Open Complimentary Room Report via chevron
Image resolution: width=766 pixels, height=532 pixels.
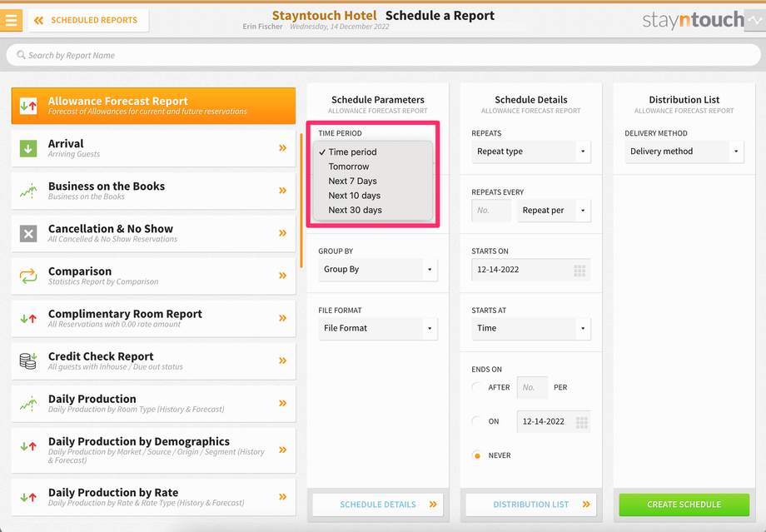click(x=283, y=318)
